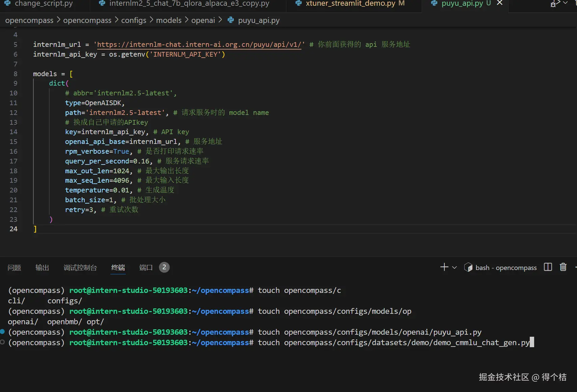Screen dimensions: 577x392
Task: Select the 终端 (Terminal) panel tab
Action: (x=118, y=268)
